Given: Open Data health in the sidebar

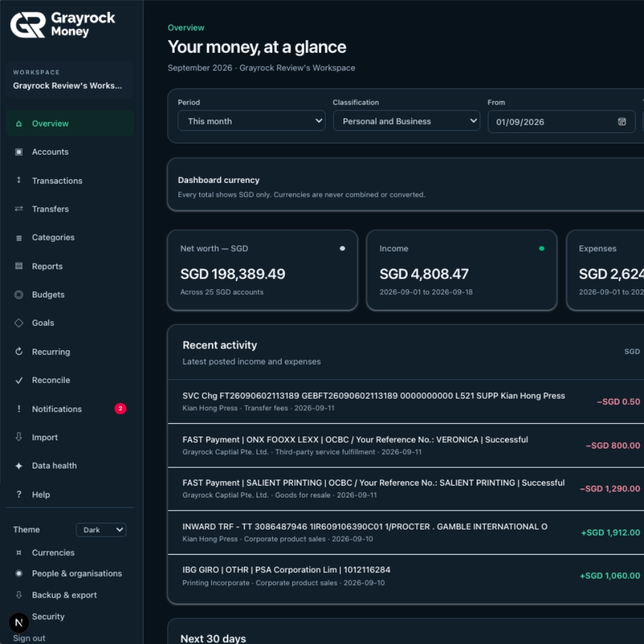Looking at the screenshot, I should click(70, 466).
